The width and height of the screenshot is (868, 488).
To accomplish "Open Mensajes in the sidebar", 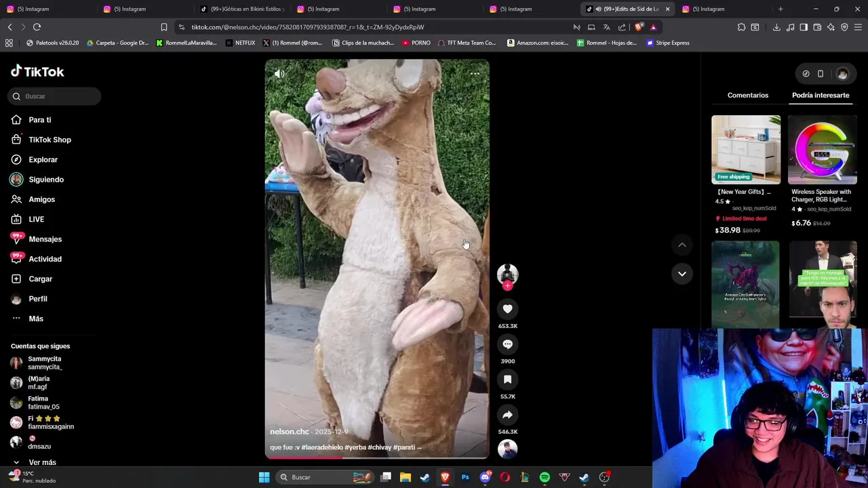I will coord(45,239).
